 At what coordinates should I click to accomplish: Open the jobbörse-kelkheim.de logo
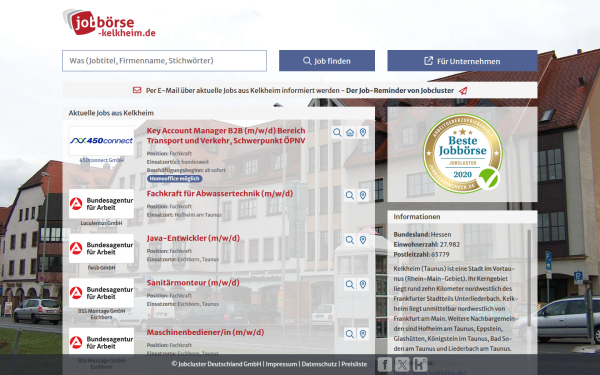(x=109, y=23)
